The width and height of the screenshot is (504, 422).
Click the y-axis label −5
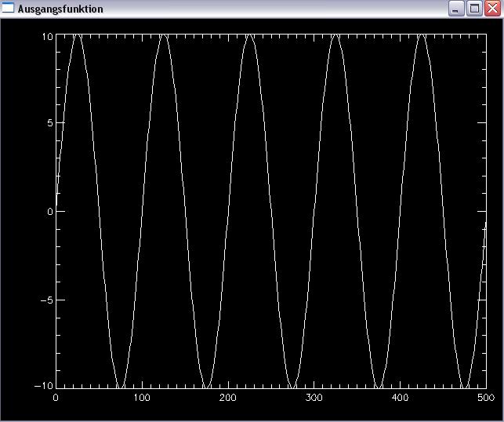46,300
